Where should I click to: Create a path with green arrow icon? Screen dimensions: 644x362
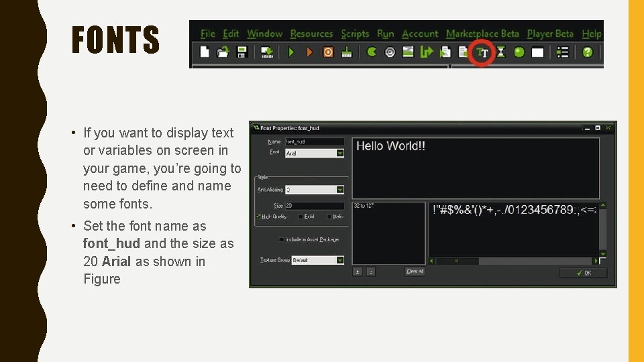pos(427,52)
